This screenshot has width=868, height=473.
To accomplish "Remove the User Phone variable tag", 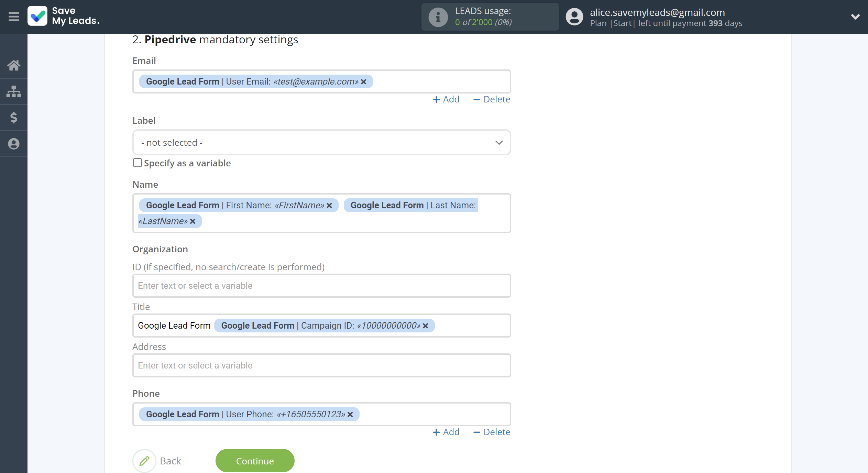I will tap(350, 415).
